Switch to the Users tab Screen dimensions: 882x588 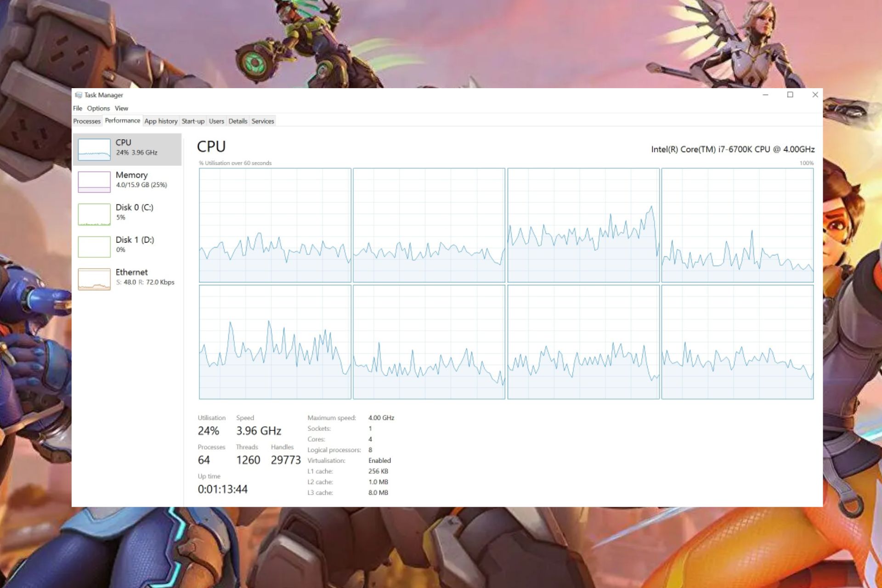click(x=216, y=121)
